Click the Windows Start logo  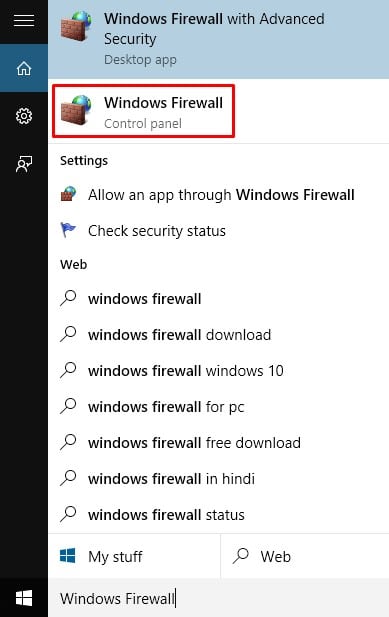pyautogui.click(x=24, y=598)
